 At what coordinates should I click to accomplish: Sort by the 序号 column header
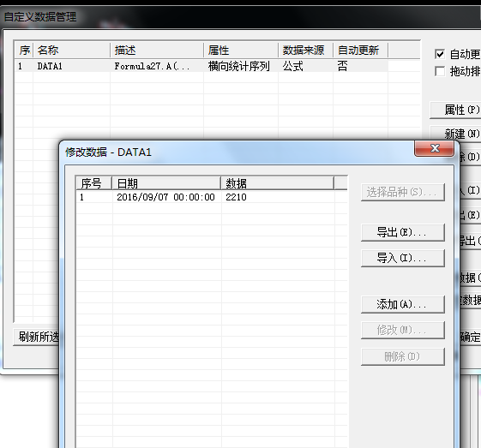pos(93,183)
